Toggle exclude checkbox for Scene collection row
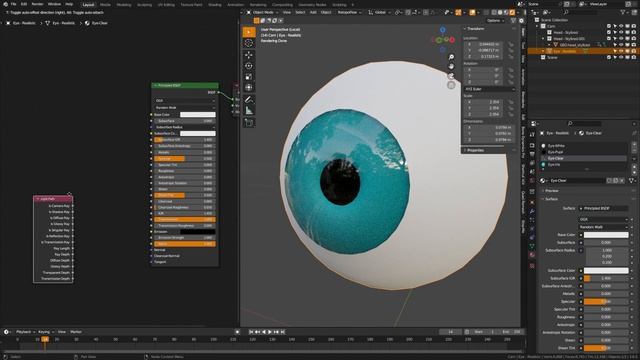 pyautogui.click(x=609, y=57)
